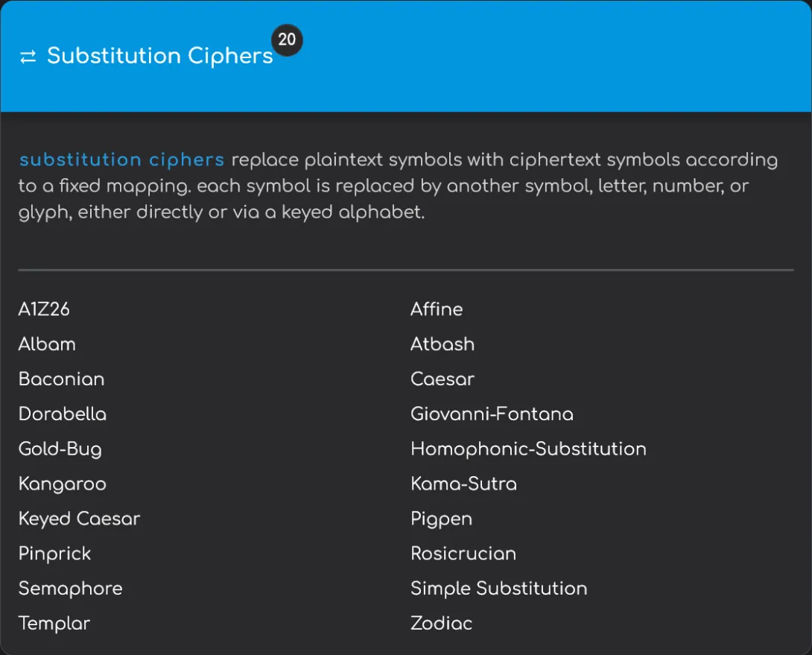812x655 pixels.
Task: Select the A1Z26 cipher
Action: click(x=44, y=309)
